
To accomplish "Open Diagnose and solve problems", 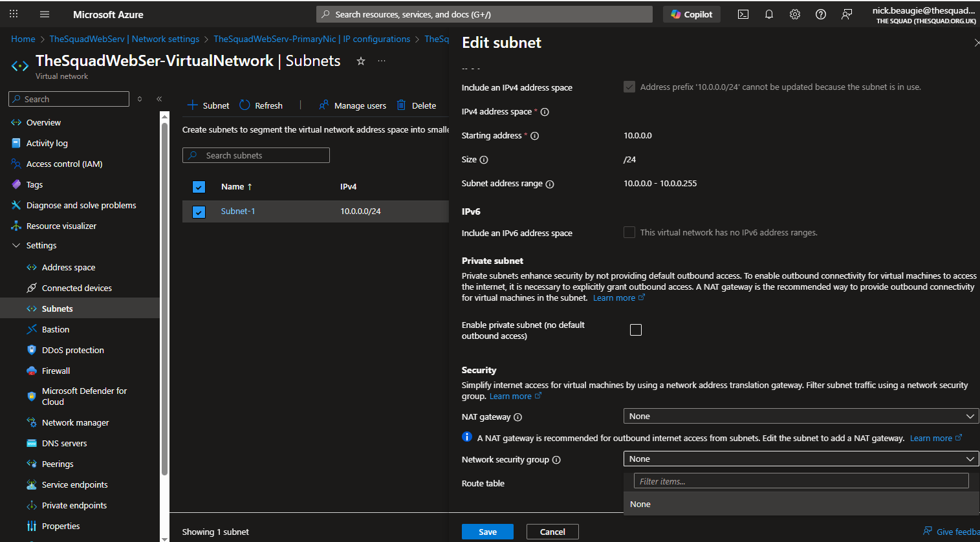I will click(80, 205).
